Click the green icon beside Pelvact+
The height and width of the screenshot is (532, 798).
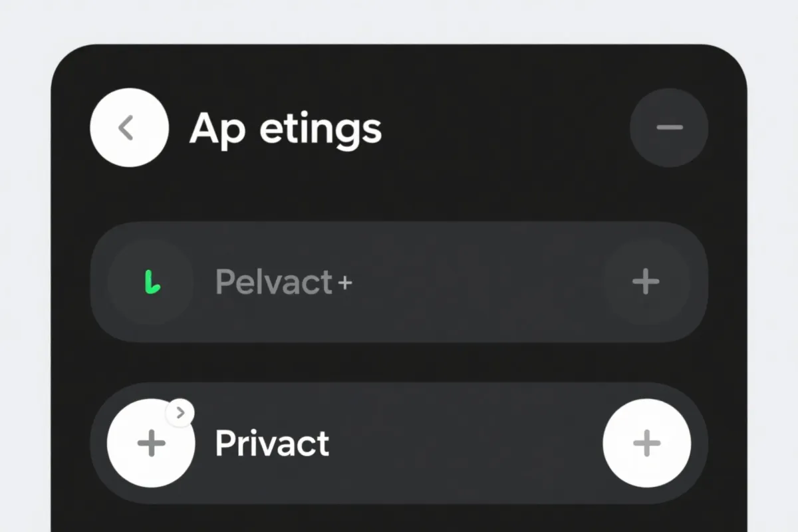click(x=152, y=283)
